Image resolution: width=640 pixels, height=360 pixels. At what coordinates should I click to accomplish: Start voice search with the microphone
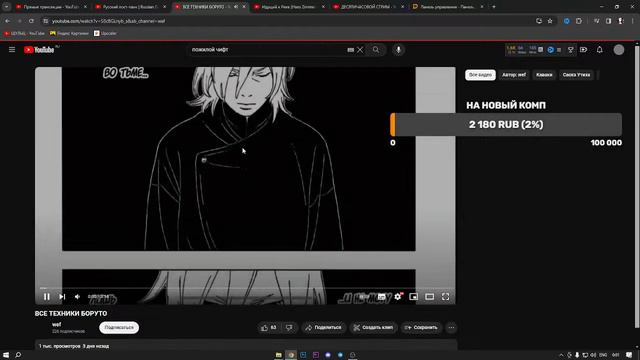(x=398, y=50)
